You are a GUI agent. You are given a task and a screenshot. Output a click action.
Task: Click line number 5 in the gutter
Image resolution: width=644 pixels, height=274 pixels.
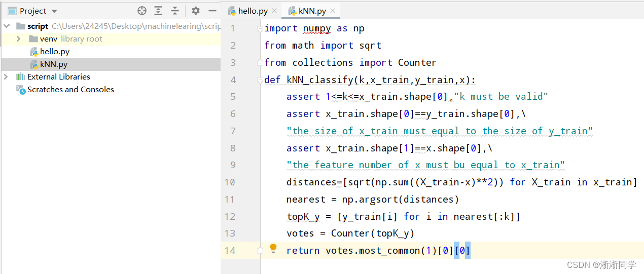pyautogui.click(x=233, y=97)
